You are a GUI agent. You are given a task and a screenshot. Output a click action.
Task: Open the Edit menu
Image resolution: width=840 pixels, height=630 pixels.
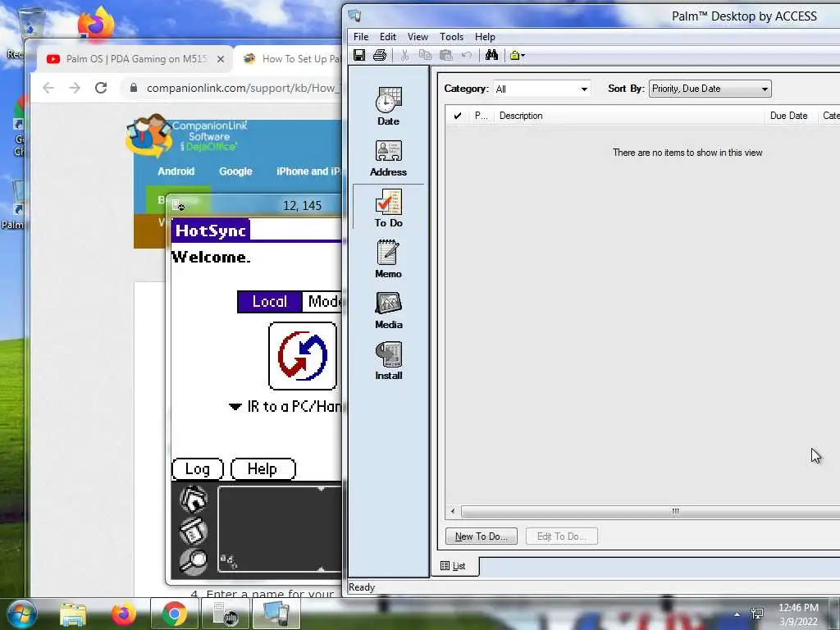(388, 36)
